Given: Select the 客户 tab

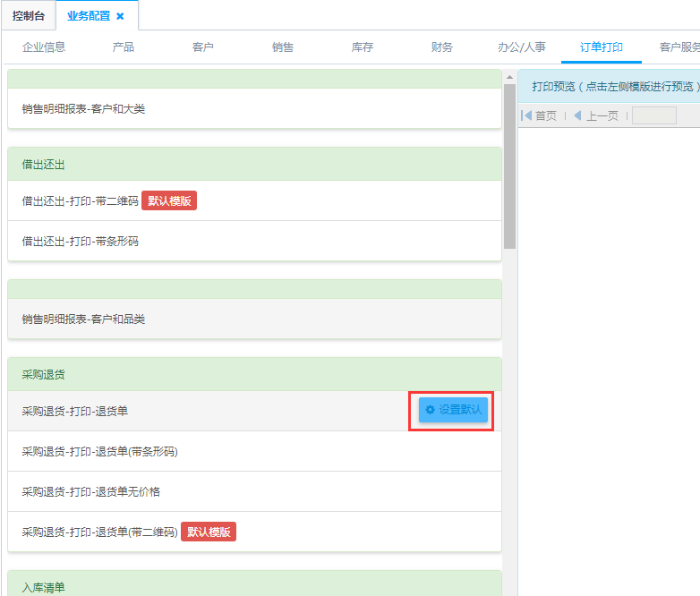Looking at the screenshot, I should [x=203, y=47].
